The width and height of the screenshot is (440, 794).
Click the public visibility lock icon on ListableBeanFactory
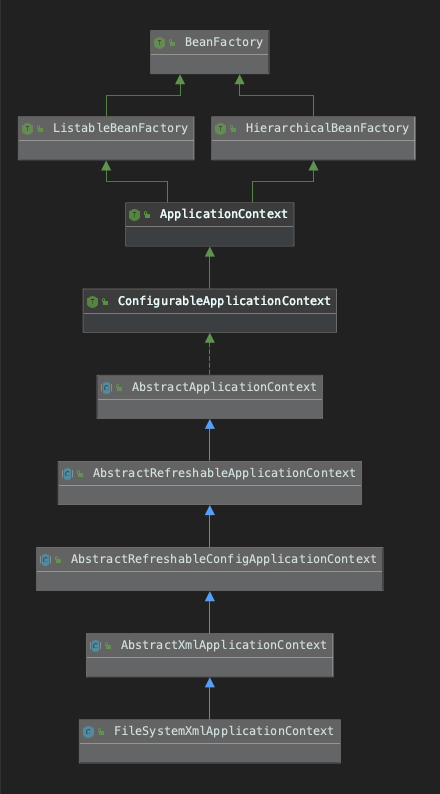tap(40, 129)
